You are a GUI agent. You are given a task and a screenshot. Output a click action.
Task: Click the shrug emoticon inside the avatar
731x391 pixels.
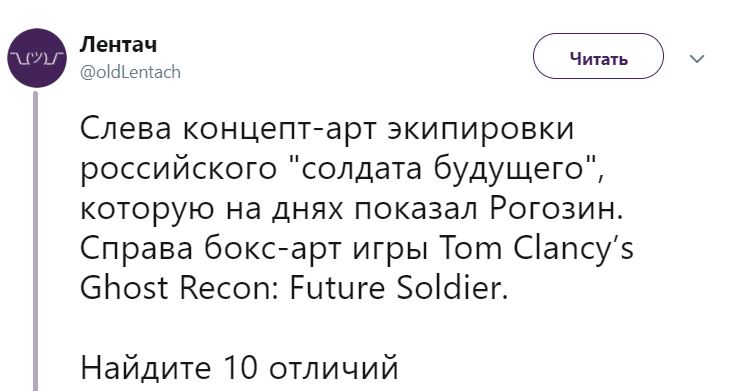(x=37, y=59)
